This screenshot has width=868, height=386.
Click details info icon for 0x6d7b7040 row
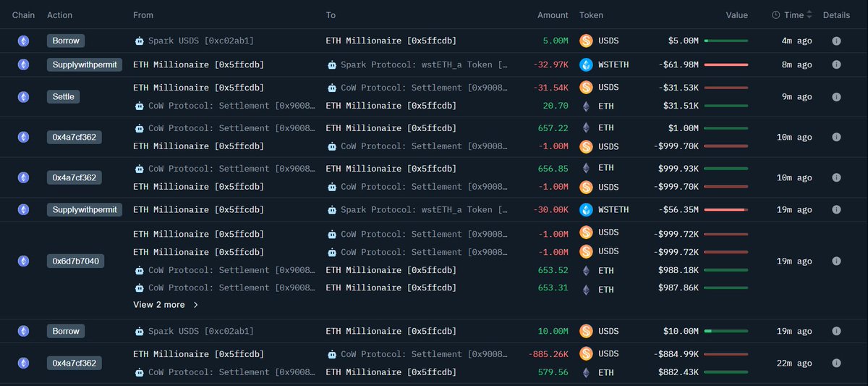point(836,261)
